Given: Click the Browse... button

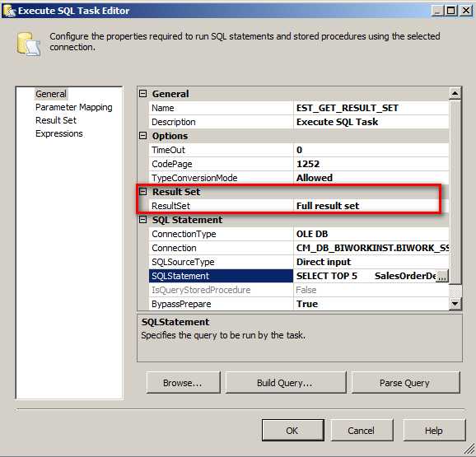Looking at the screenshot, I should [183, 383].
